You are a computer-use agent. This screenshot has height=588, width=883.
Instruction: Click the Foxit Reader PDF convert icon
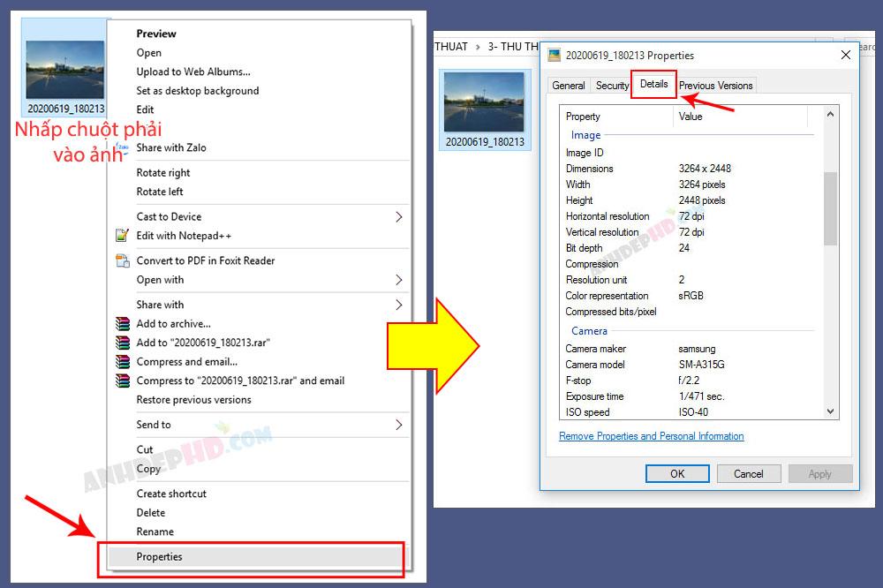point(122,260)
